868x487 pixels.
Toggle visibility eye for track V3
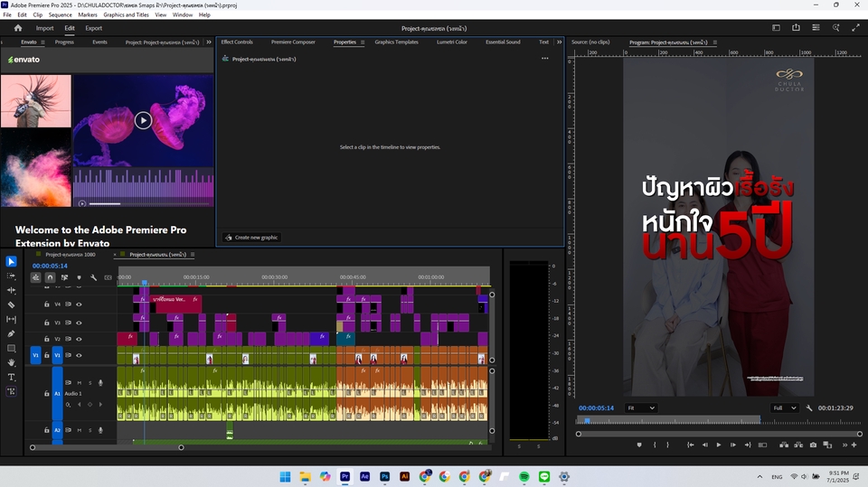[x=79, y=323]
